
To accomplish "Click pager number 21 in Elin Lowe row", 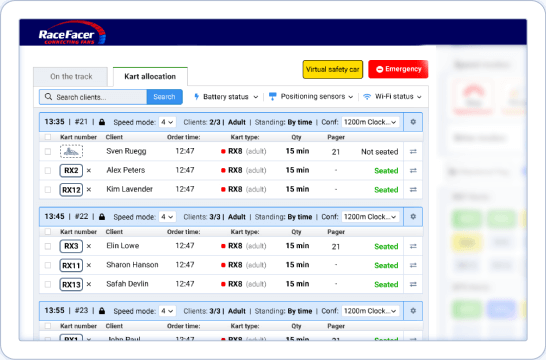I will (x=336, y=246).
